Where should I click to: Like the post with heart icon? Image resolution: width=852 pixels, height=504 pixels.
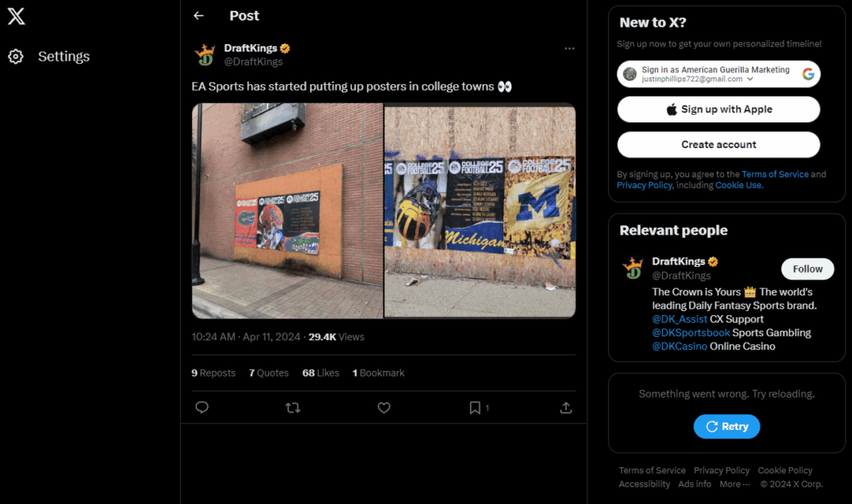click(x=384, y=408)
